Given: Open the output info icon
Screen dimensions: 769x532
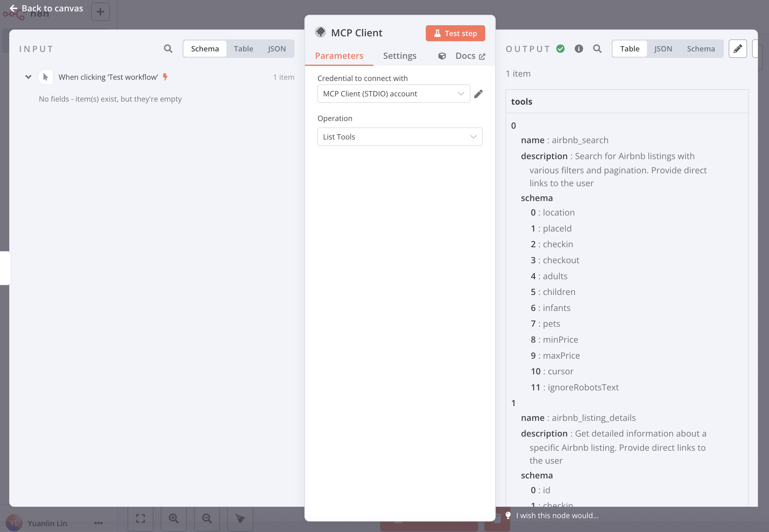Looking at the screenshot, I should pos(579,49).
